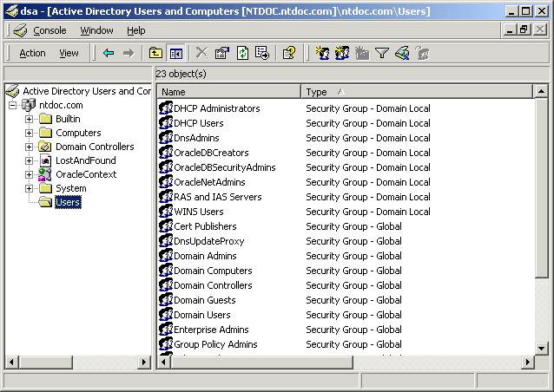Click the Refresh toolbar icon
Image resolution: width=554 pixels, height=392 pixels.
coord(242,53)
